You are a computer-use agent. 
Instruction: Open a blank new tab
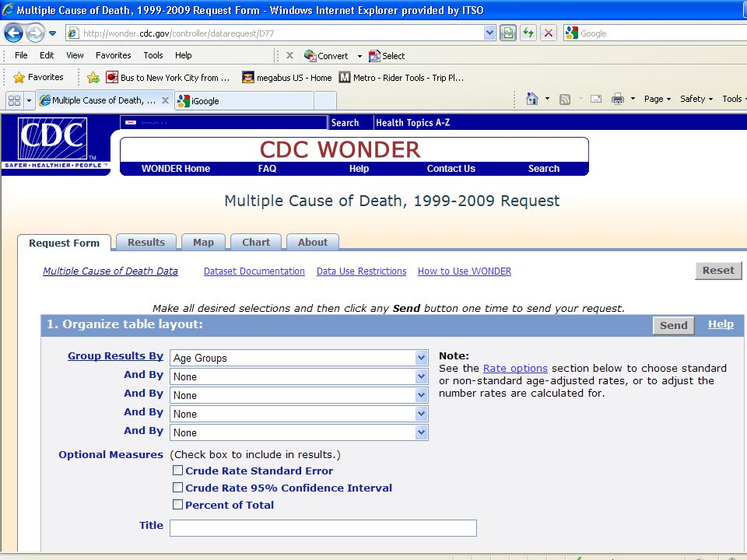point(325,101)
